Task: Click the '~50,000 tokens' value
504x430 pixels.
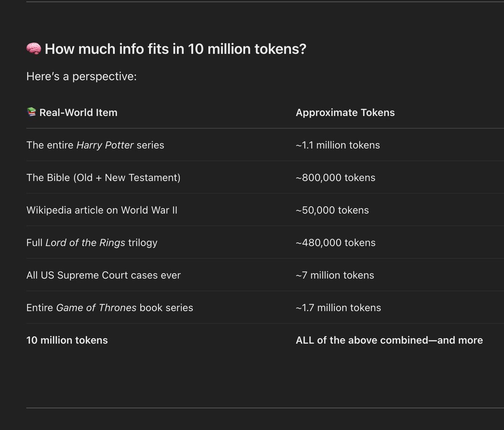Action: [x=332, y=210]
